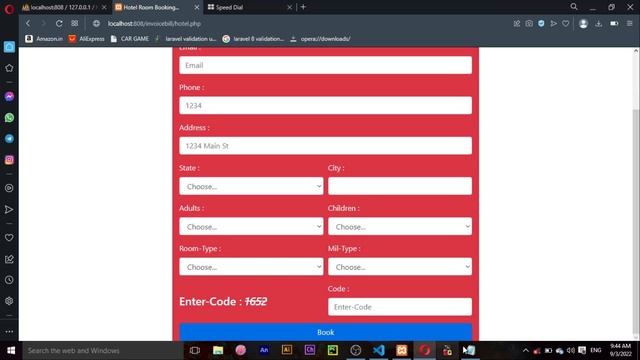Open the Opera main menu logo
640x360 pixels.
coord(9,9)
